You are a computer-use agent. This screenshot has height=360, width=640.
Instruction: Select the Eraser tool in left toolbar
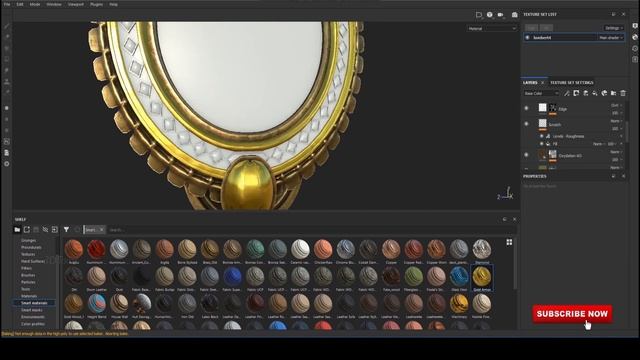coord(7,37)
